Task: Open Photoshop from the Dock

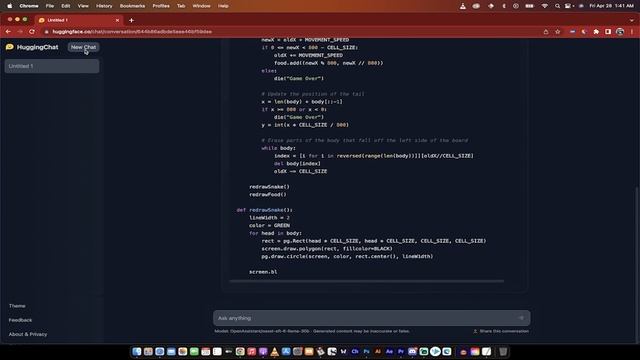Action: [367, 351]
